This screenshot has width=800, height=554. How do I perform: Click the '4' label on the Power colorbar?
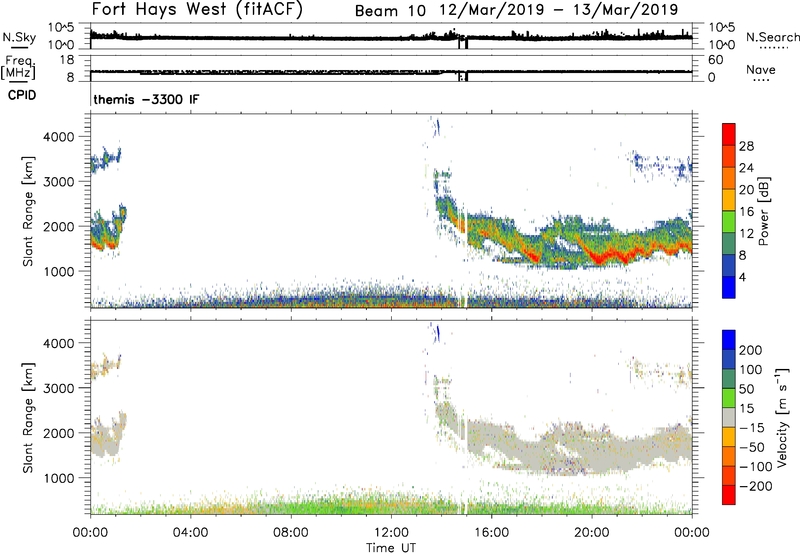(x=742, y=277)
